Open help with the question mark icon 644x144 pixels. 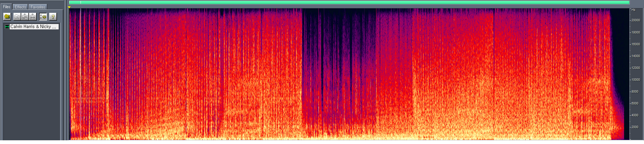click(x=53, y=17)
